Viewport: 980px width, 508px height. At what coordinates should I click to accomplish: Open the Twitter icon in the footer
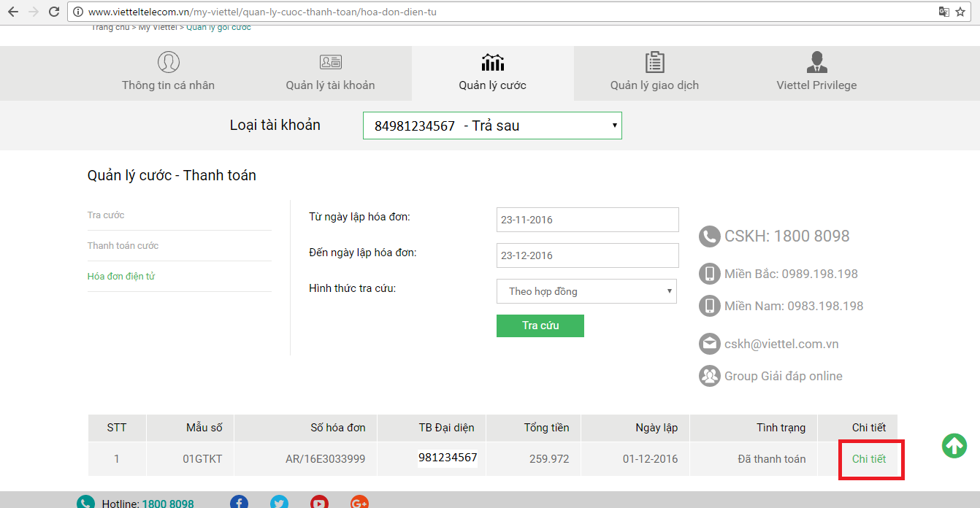[x=279, y=503]
